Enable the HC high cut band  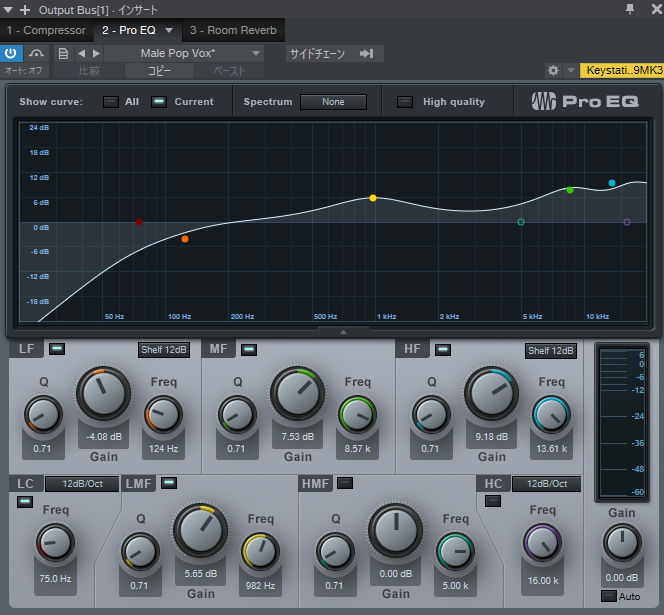point(493,501)
